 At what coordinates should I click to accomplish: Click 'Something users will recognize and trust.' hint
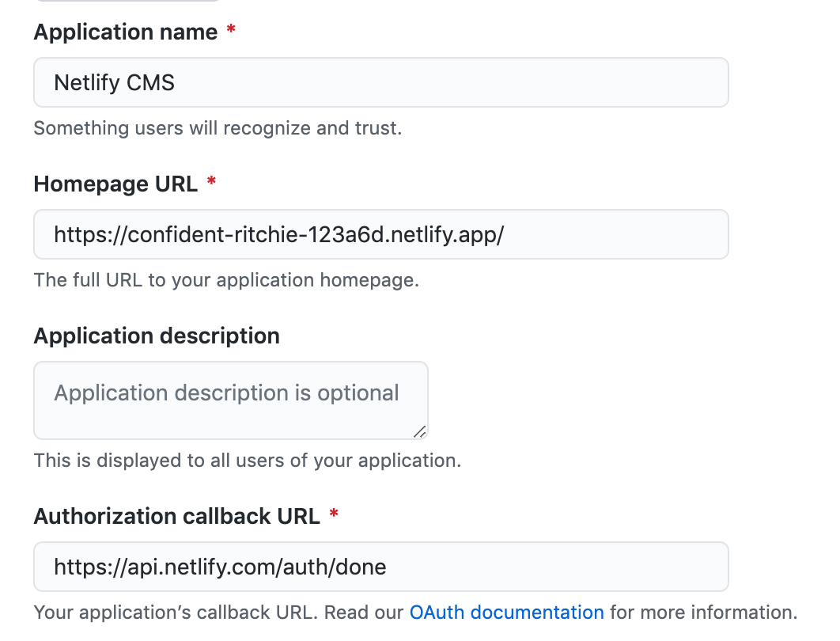(x=218, y=128)
